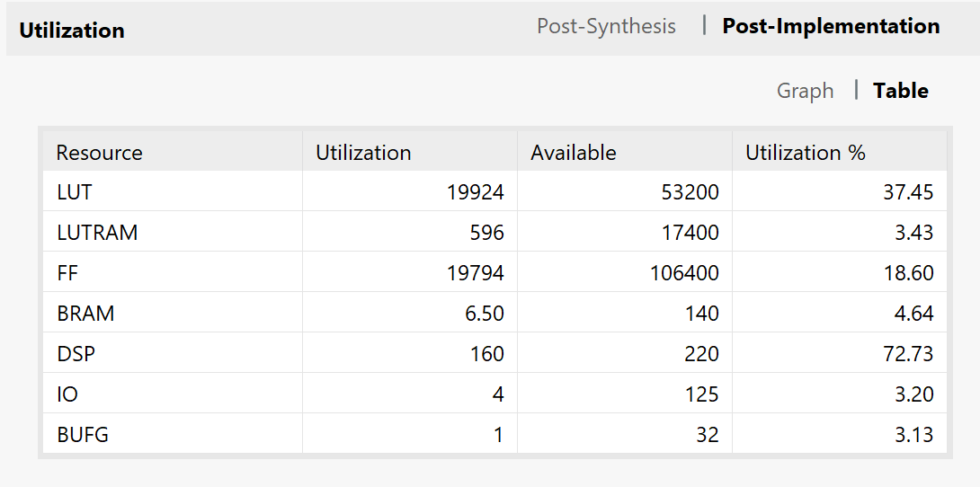980x487 pixels.
Task: Select the Table view option
Action: [900, 91]
